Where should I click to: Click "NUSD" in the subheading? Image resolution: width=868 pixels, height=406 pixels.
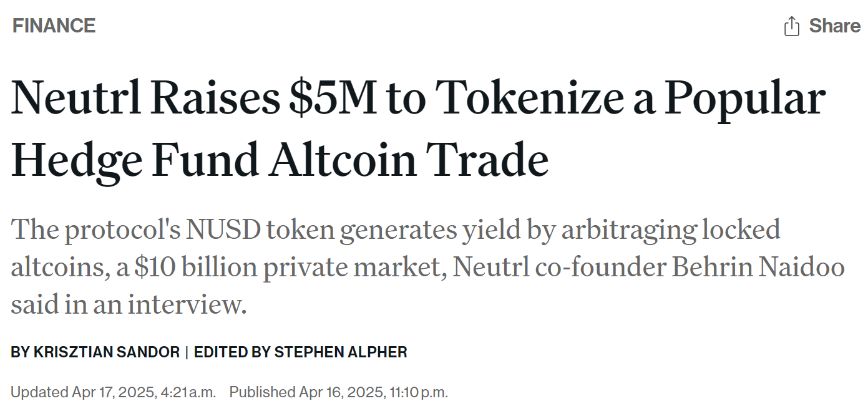[x=222, y=230]
